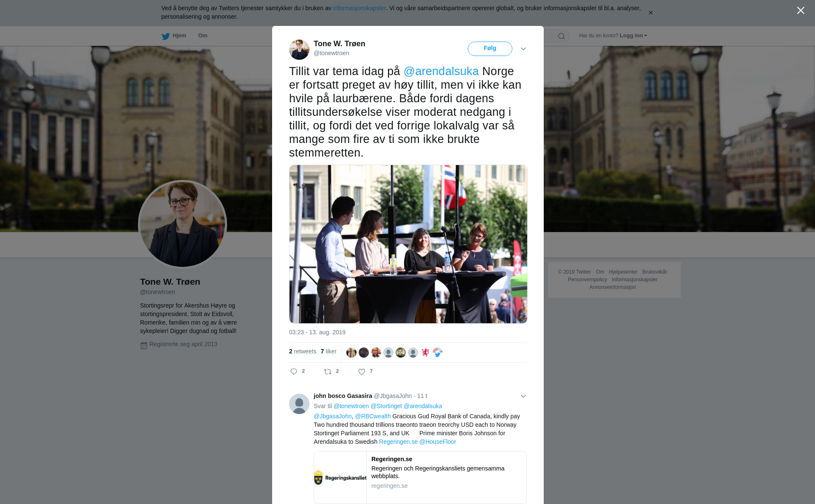View the 7 liker list
This screenshot has height=504, width=815.
[x=329, y=351]
